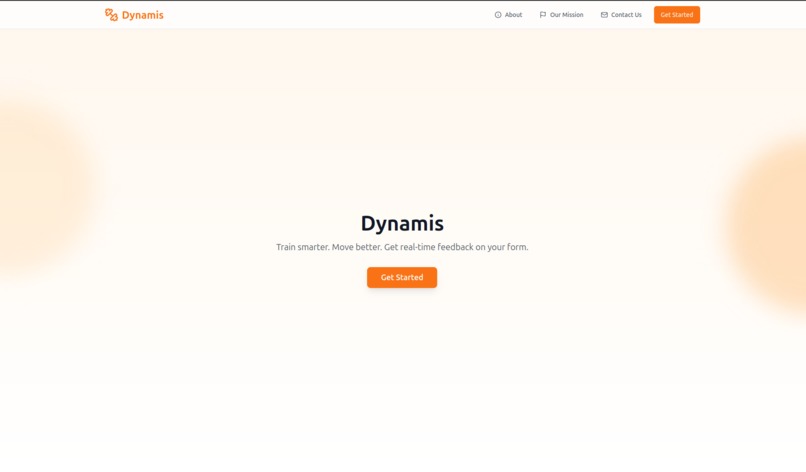
Task: Click the envelope icon beside Contact Us
Action: 604,15
